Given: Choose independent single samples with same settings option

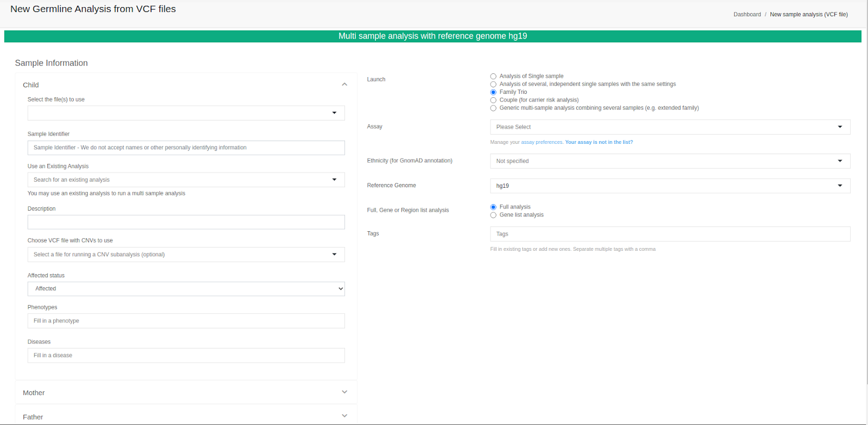Looking at the screenshot, I should 493,84.
